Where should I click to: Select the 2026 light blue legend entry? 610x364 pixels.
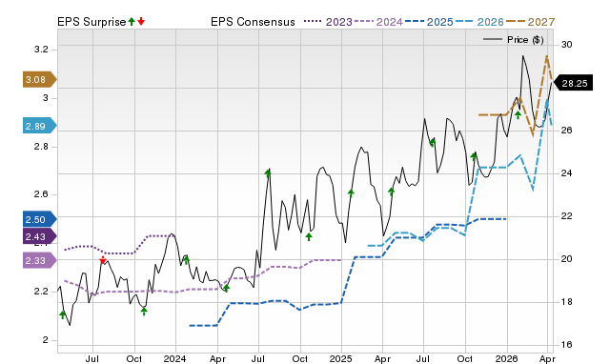point(479,22)
